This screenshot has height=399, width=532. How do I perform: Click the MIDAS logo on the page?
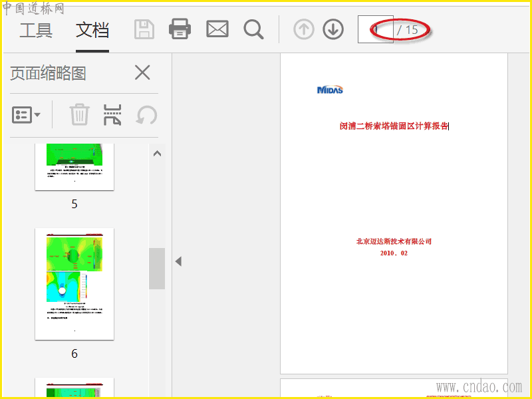330,90
